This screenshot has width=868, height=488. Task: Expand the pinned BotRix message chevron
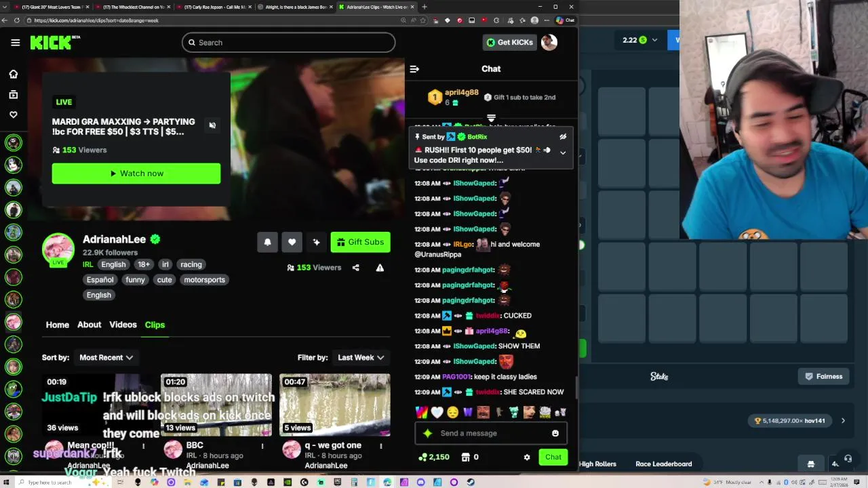[563, 152]
